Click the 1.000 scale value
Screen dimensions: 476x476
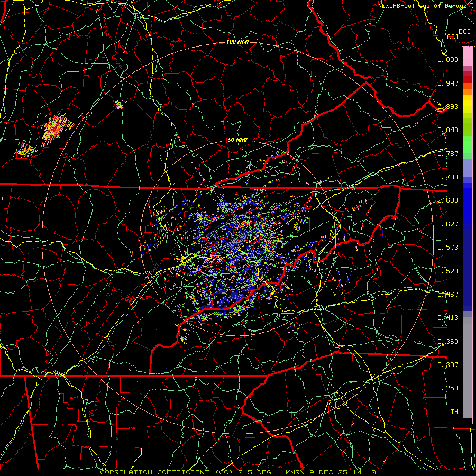[448, 60]
